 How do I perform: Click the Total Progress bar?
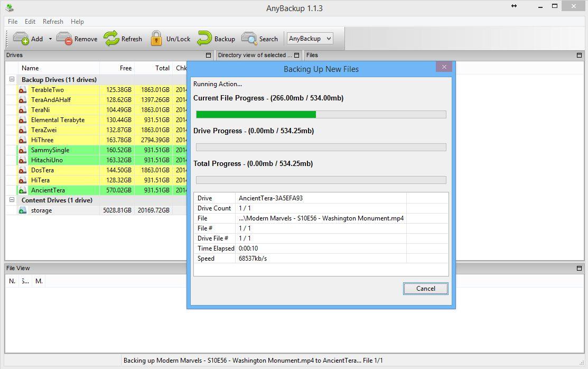321,180
